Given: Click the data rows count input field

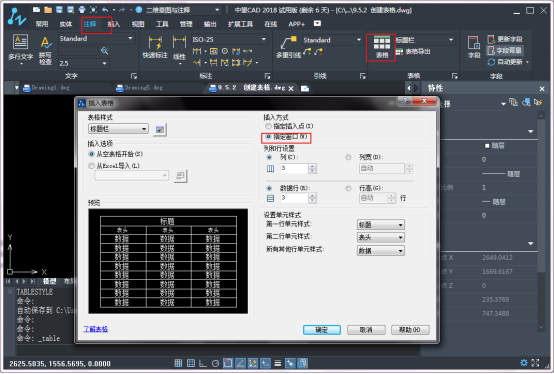Looking at the screenshot, I should point(294,198).
